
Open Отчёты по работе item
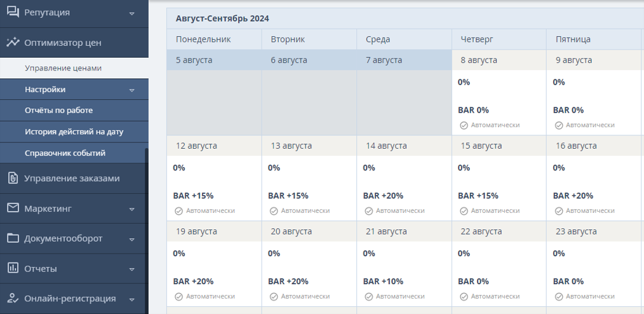pyautogui.click(x=74, y=111)
